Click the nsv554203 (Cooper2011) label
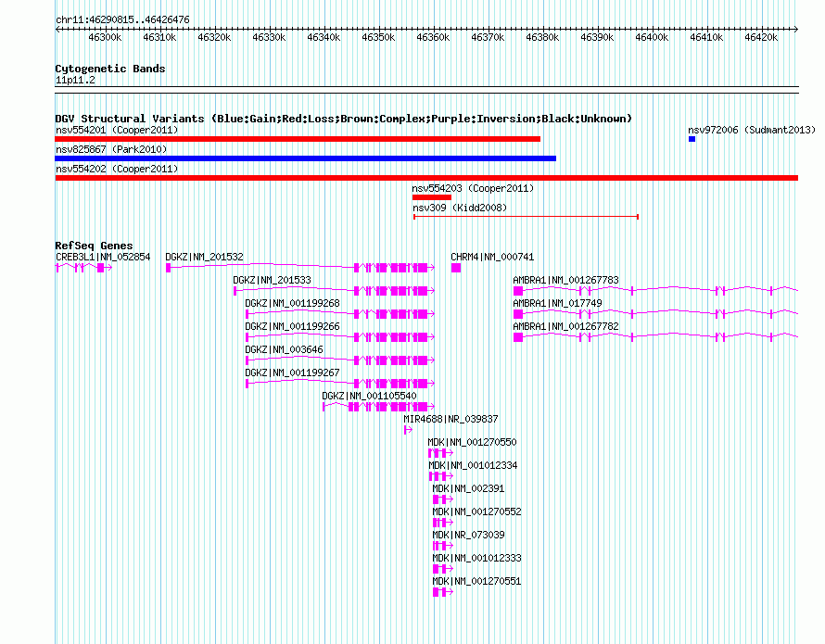This screenshot has width=825, height=644. tap(473, 188)
